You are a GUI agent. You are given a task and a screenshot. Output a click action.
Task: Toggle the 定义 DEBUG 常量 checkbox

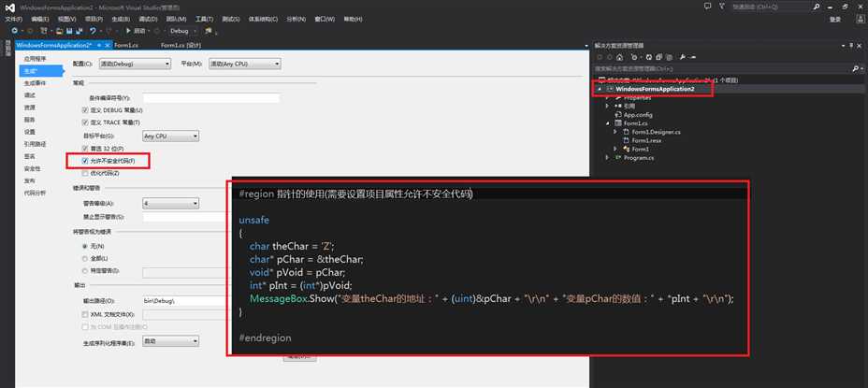click(x=85, y=110)
